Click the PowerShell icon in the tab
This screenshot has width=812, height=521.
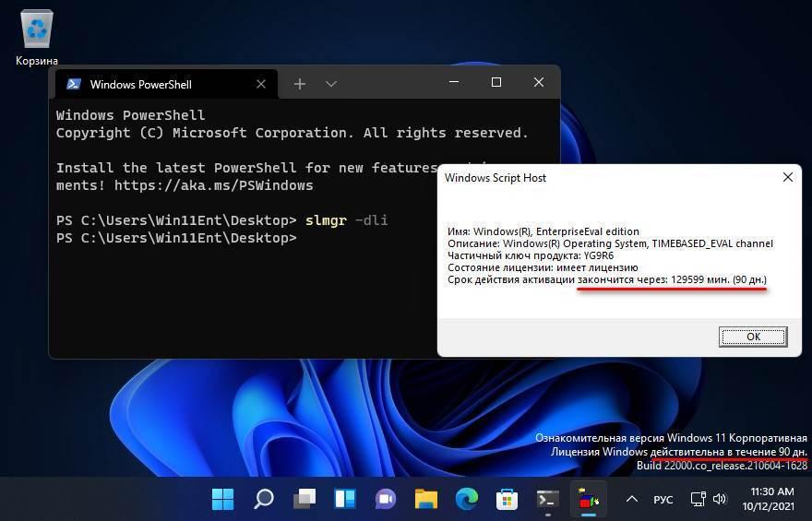click(x=73, y=84)
